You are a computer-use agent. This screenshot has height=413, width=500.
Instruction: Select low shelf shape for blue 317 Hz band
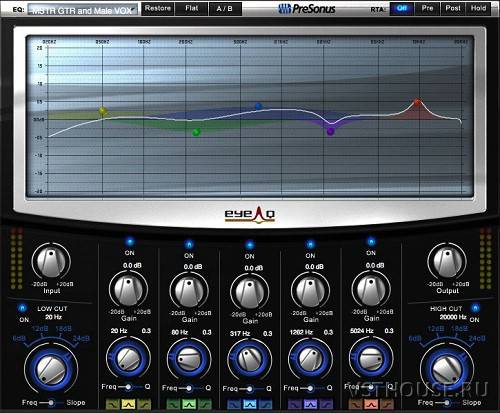click(234, 405)
